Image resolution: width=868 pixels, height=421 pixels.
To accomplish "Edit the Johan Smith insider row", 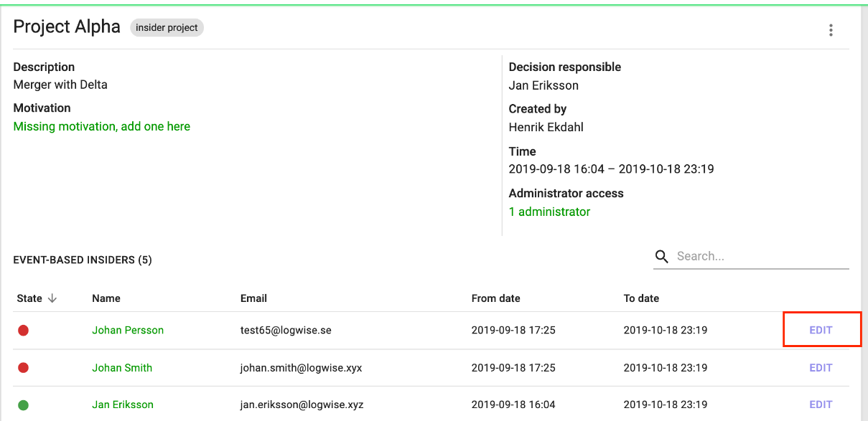I will click(x=821, y=368).
